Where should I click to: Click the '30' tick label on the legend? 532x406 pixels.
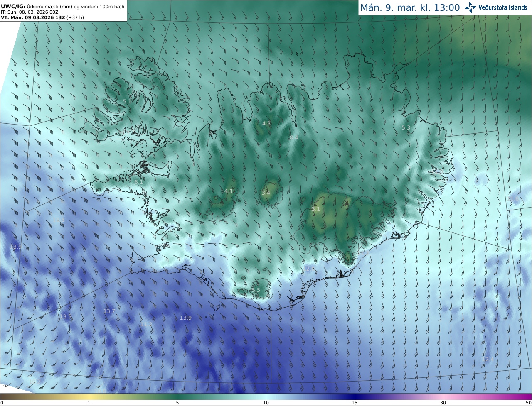pyautogui.click(x=443, y=403)
